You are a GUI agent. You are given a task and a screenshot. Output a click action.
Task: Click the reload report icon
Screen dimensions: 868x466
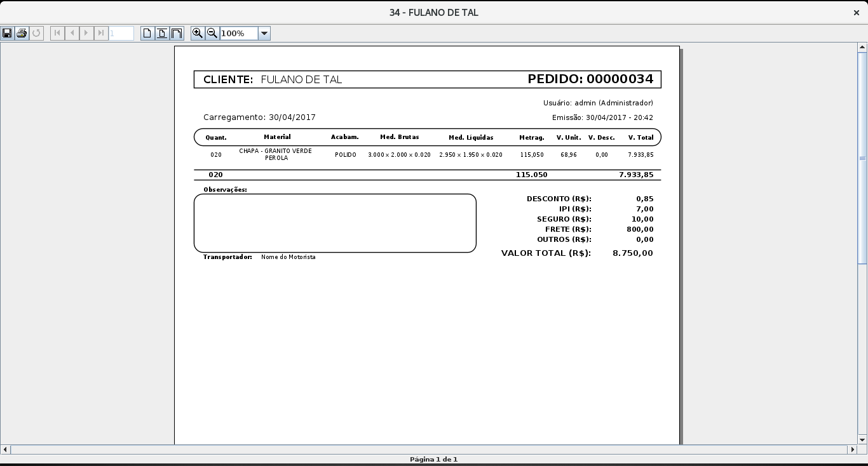36,33
